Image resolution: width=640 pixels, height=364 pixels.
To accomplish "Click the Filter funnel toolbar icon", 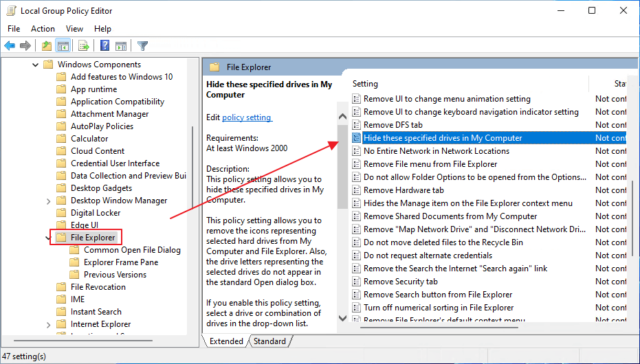I will pos(142,46).
